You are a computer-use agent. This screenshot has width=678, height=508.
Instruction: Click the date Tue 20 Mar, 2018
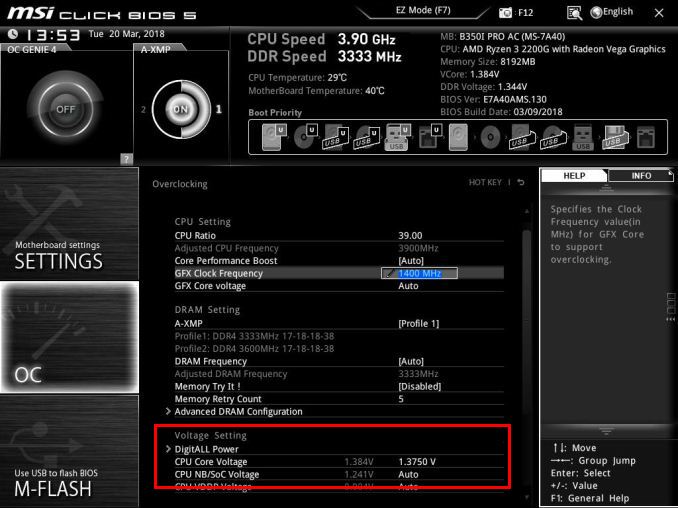[126, 34]
